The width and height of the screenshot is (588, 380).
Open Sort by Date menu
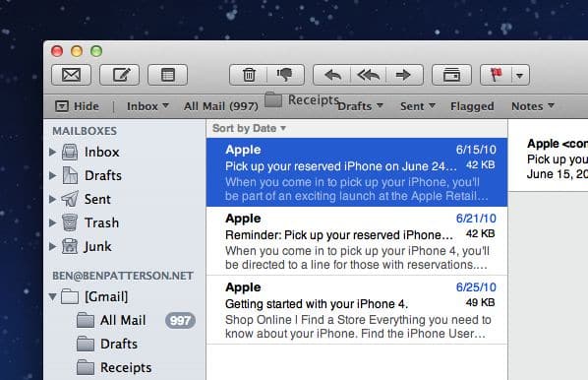click(249, 128)
